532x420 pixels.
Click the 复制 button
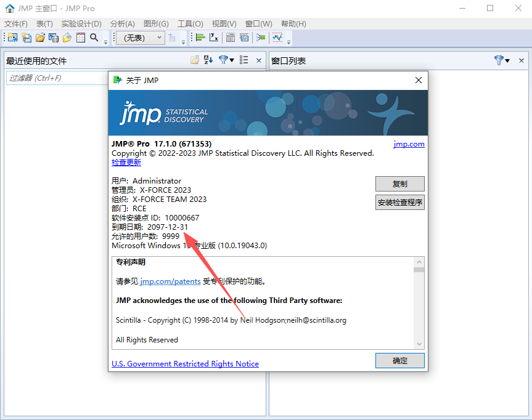[399, 184]
